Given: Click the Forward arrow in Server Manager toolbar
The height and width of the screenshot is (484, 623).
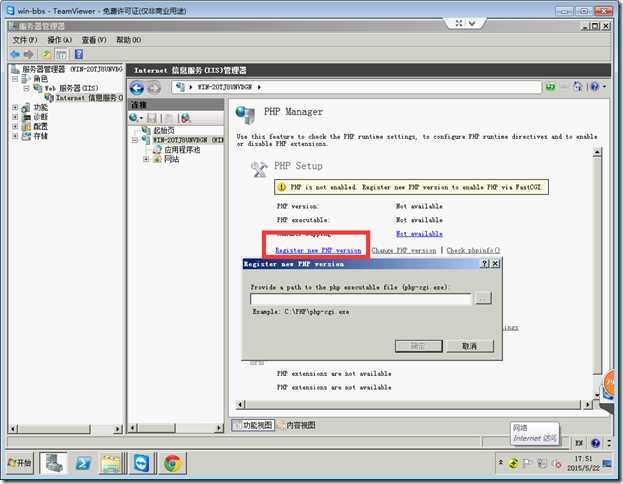Looking at the screenshot, I should tap(29, 54).
